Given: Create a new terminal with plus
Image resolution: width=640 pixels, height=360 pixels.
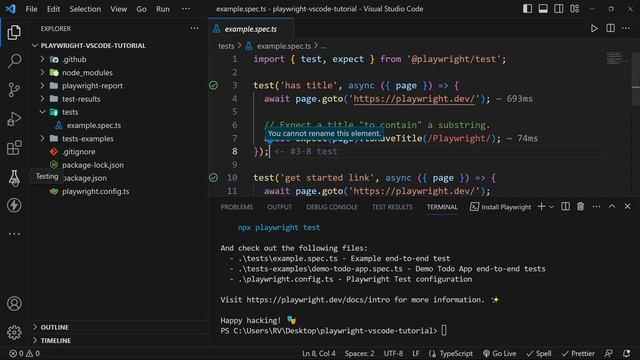Looking at the screenshot, I should 541,207.
